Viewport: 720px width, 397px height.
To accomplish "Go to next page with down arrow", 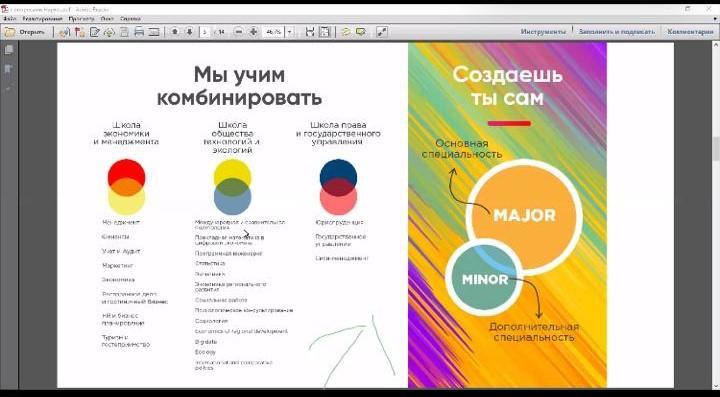I will 189,32.
